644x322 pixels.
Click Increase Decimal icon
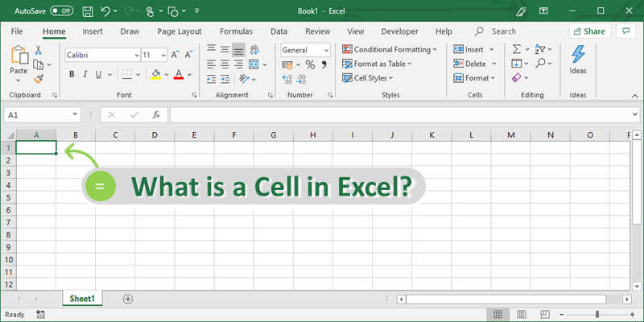(x=287, y=79)
